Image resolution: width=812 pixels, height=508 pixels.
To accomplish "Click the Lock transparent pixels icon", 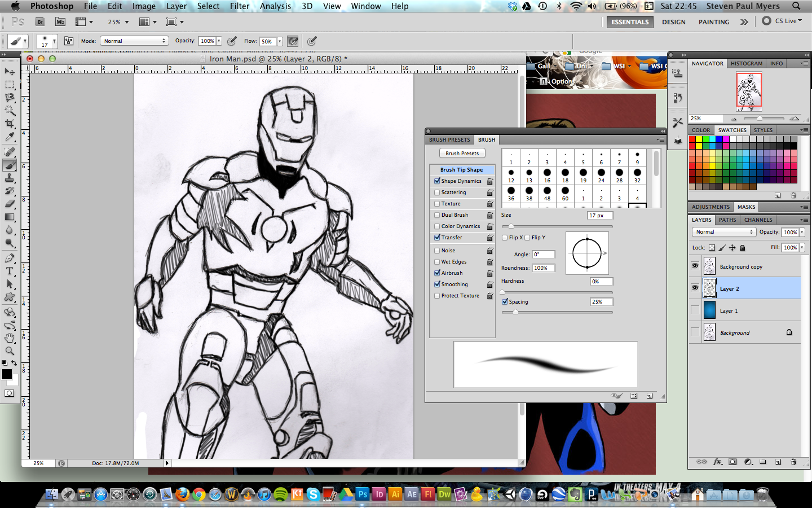I will click(712, 248).
